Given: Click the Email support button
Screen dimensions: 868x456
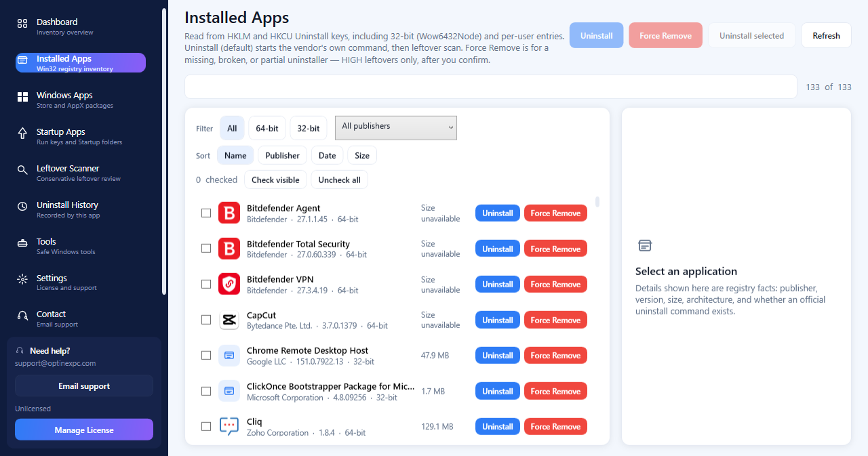Looking at the screenshot, I should coord(84,386).
